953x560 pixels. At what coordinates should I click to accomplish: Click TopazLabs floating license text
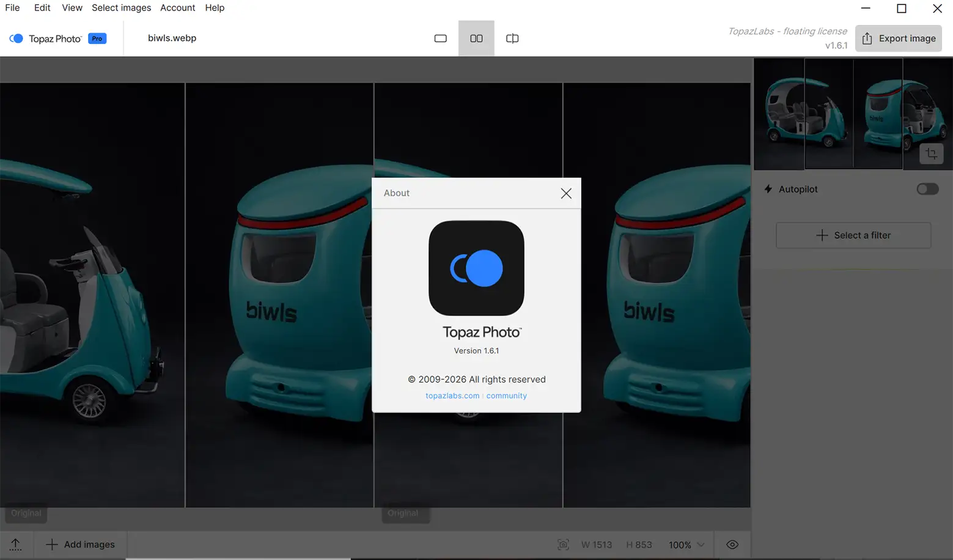[x=787, y=31]
